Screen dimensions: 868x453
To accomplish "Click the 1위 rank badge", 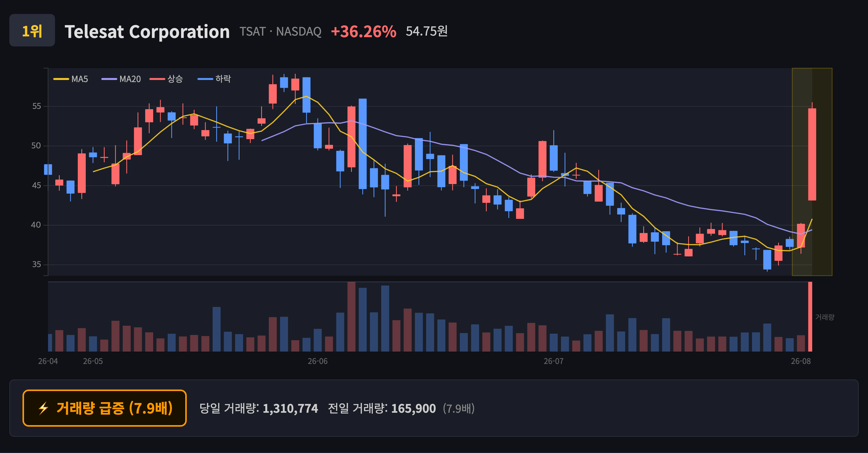I will click(x=32, y=30).
